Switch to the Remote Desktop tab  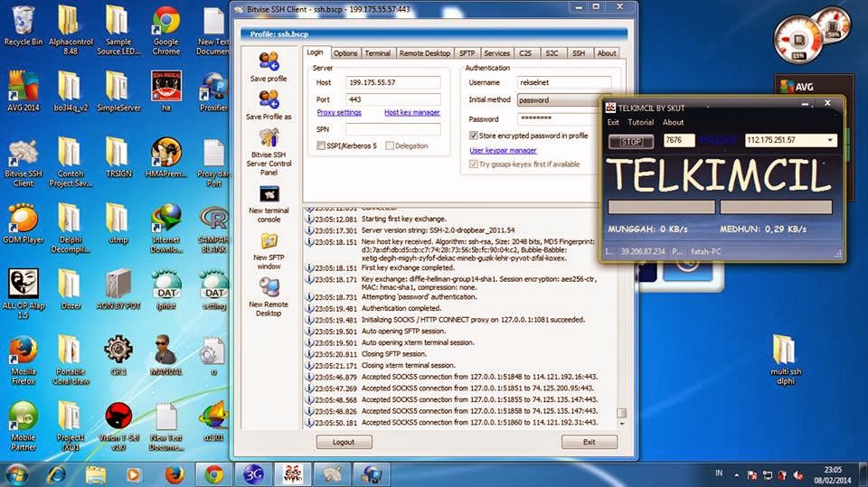(x=425, y=53)
